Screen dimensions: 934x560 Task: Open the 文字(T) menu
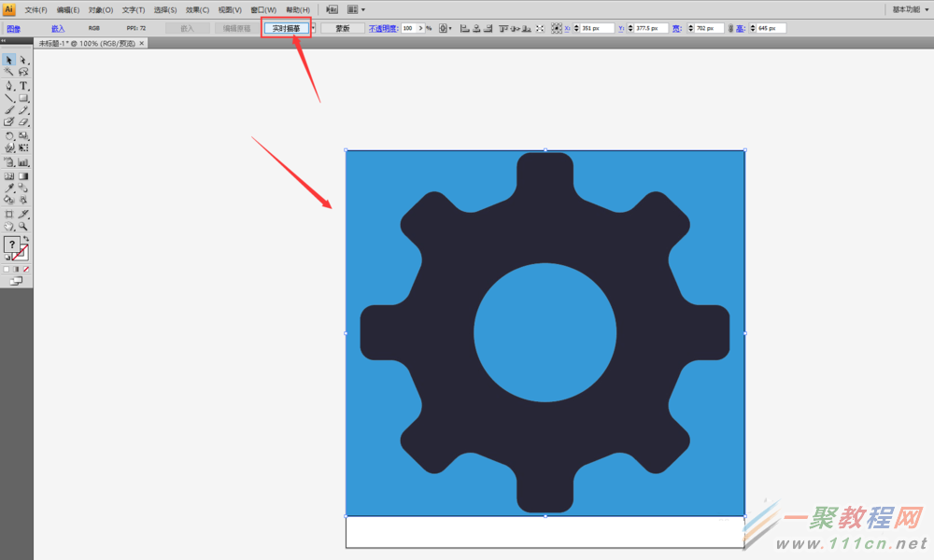(x=134, y=10)
